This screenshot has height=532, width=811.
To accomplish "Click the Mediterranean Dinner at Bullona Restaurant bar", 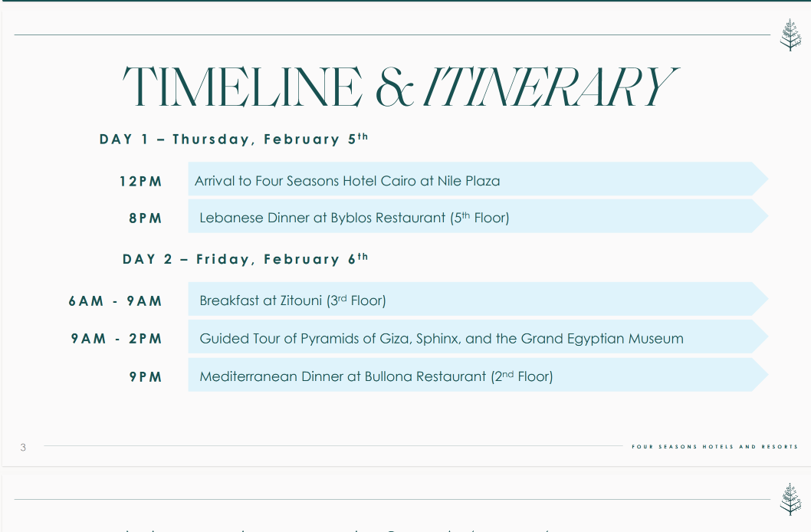I will tap(478, 375).
